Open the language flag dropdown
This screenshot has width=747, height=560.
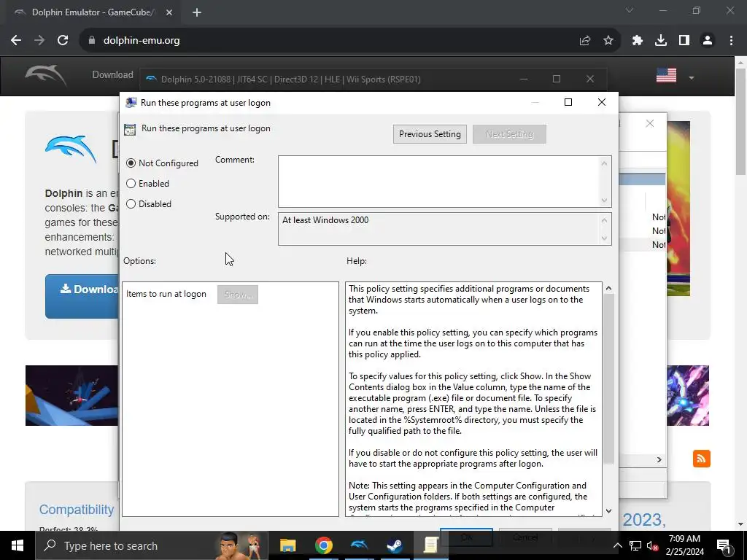692,77
